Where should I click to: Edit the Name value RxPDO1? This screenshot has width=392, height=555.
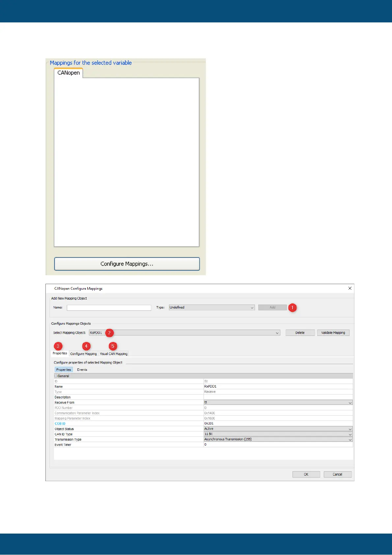click(278, 387)
